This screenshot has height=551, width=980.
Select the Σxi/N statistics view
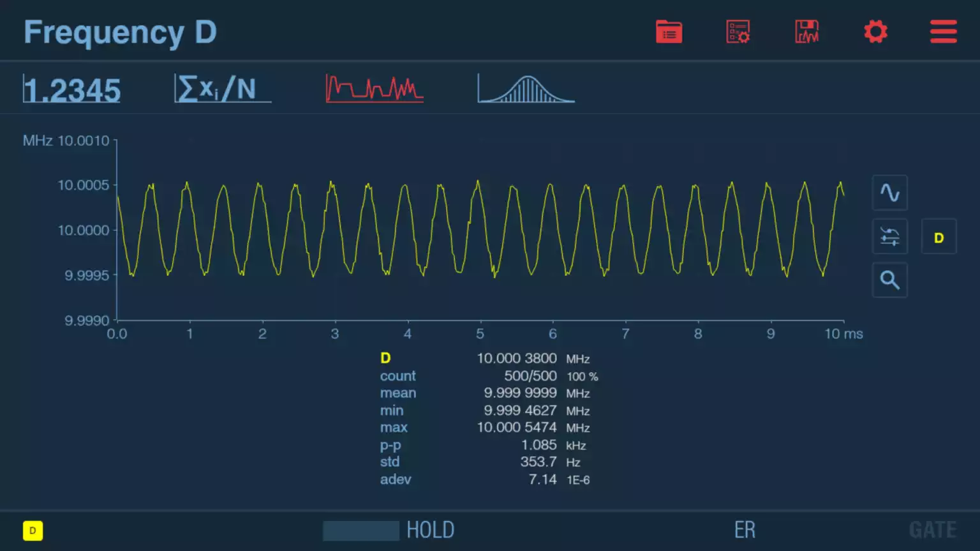222,89
